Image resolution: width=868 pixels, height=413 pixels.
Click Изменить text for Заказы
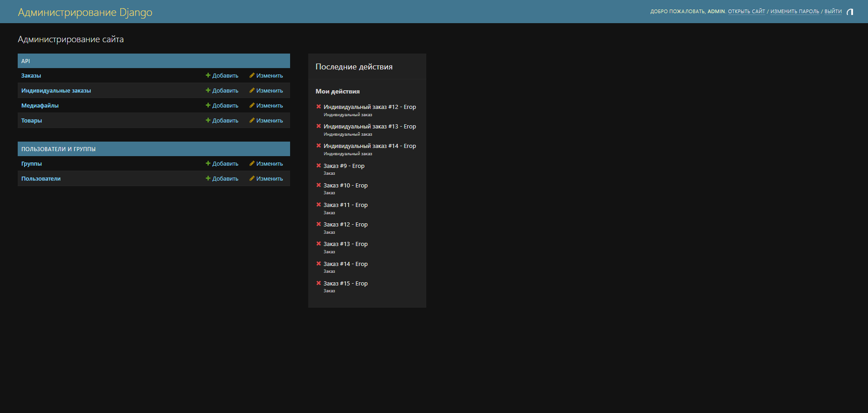(x=270, y=76)
